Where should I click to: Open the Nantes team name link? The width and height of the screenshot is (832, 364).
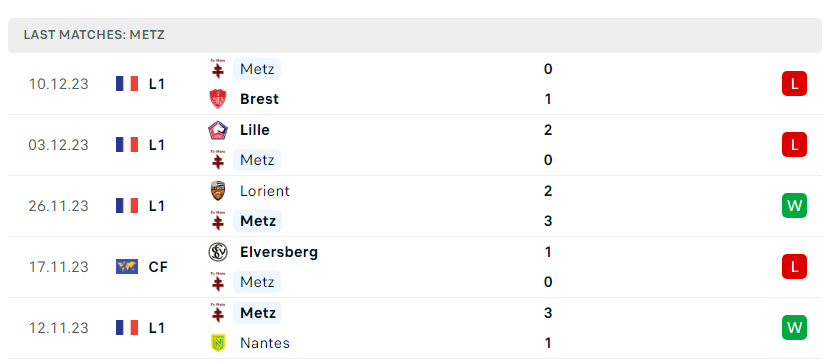[265, 343]
